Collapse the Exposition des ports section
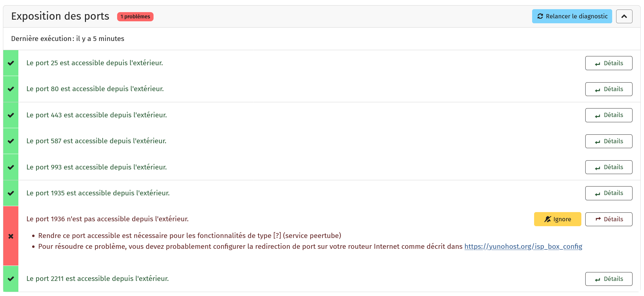The image size is (644, 296). (x=624, y=16)
